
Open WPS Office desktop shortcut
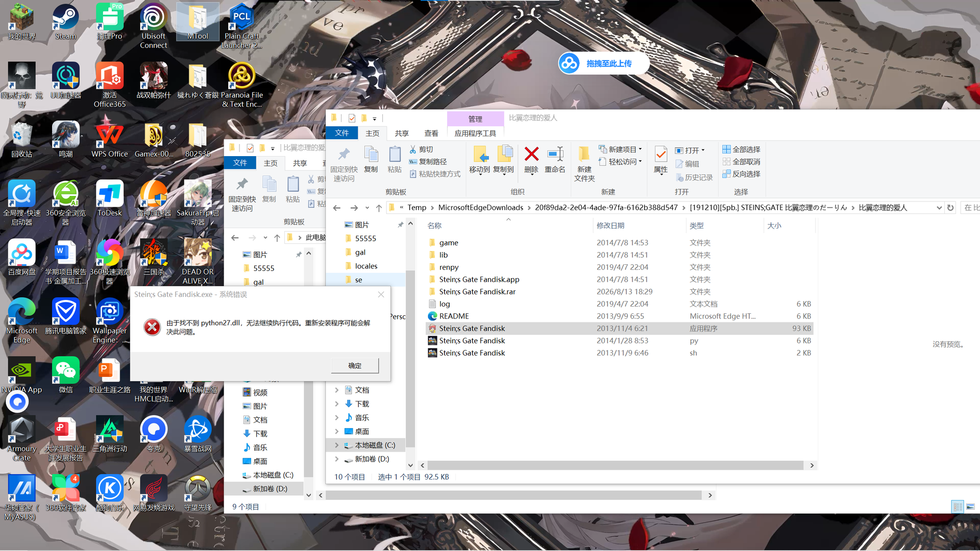[109, 140]
